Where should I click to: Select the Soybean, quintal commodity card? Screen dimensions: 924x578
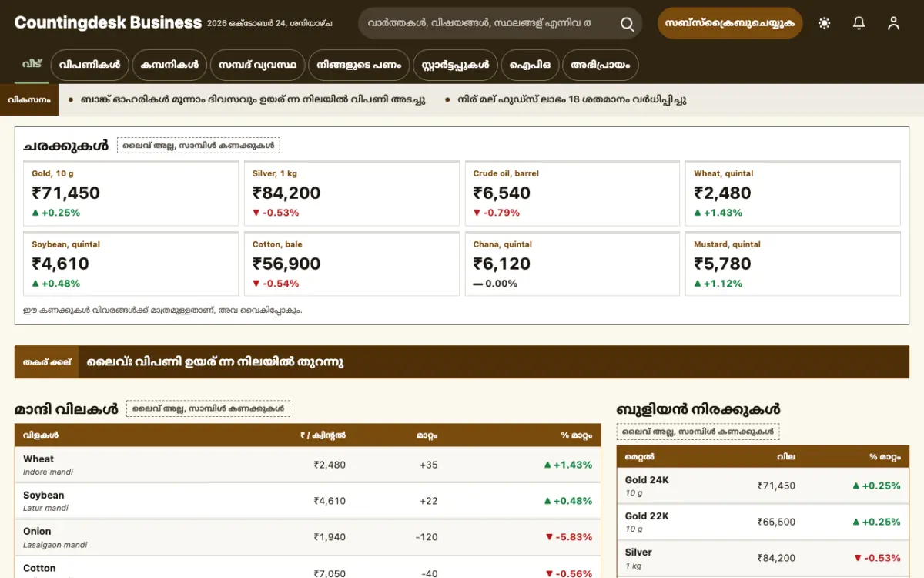131,264
